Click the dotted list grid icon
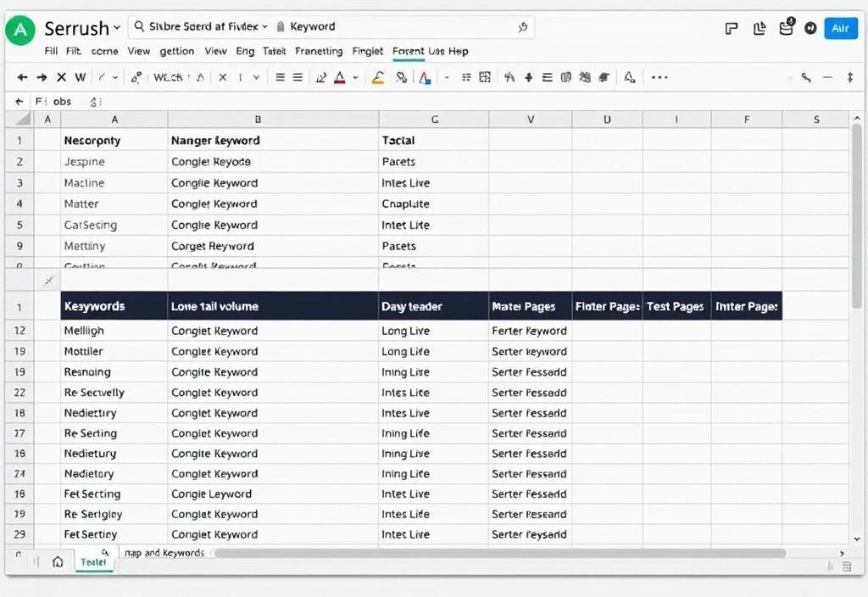 [467, 77]
